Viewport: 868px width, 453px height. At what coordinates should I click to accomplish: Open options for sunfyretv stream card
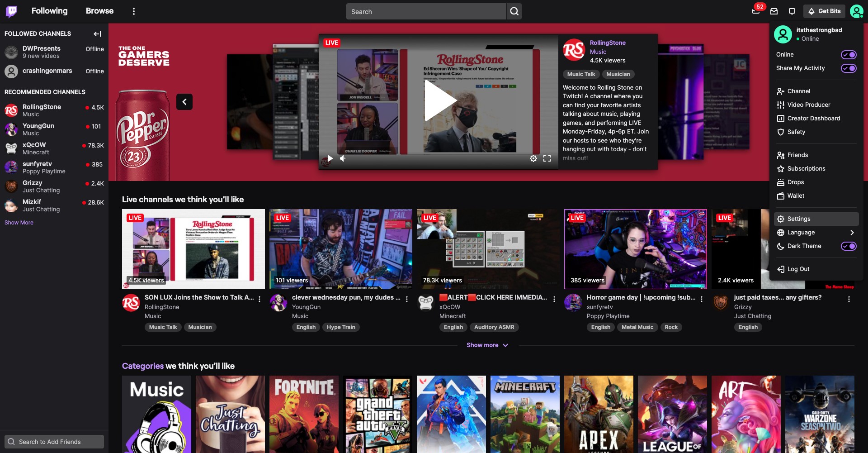[x=702, y=299]
